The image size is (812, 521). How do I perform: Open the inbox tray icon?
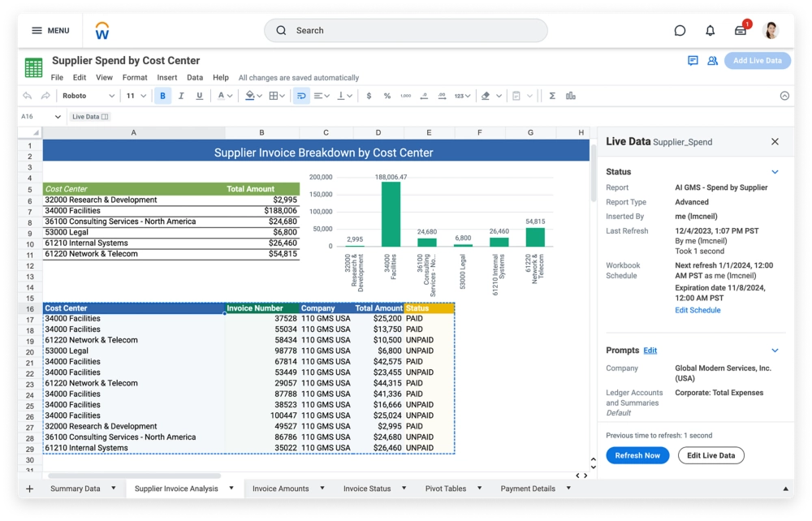point(741,31)
